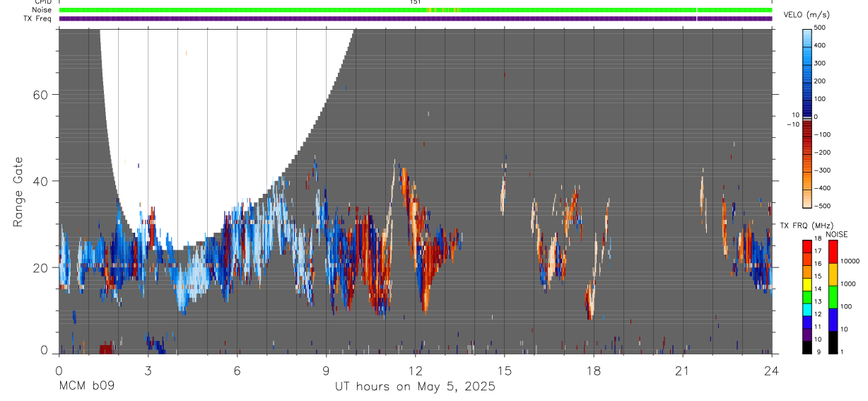Click the x-axis tick label 12
Image resolution: width=868 pixels, height=401 pixels.
[415, 371]
